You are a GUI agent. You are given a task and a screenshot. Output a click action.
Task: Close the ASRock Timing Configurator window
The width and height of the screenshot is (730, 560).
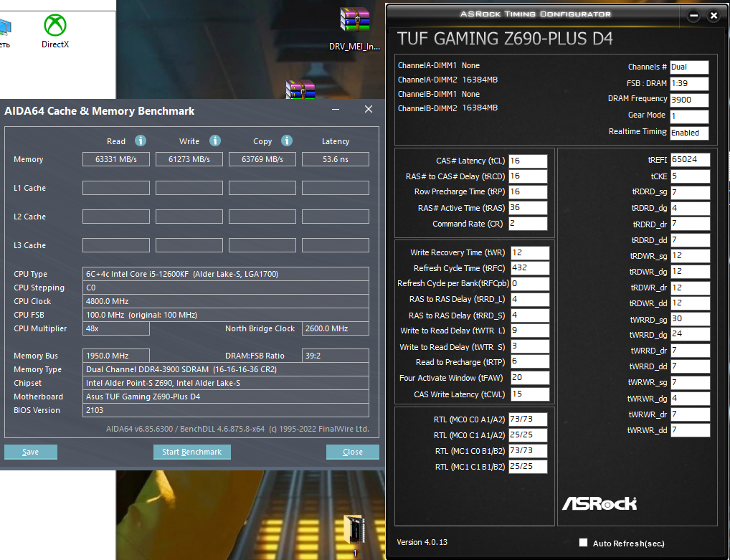click(714, 16)
